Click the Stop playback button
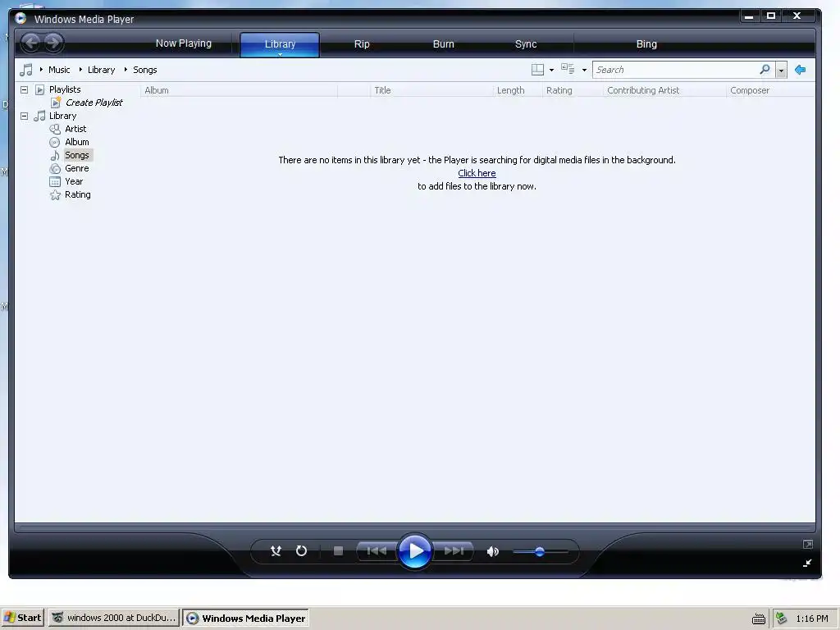This screenshot has height=630, width=840. tap(338, 550)
